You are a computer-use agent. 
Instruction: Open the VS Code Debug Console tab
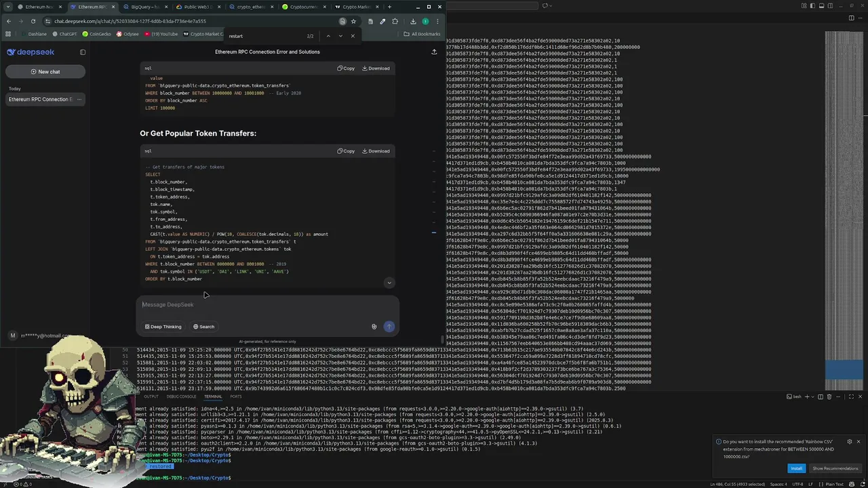pos(181,396)
